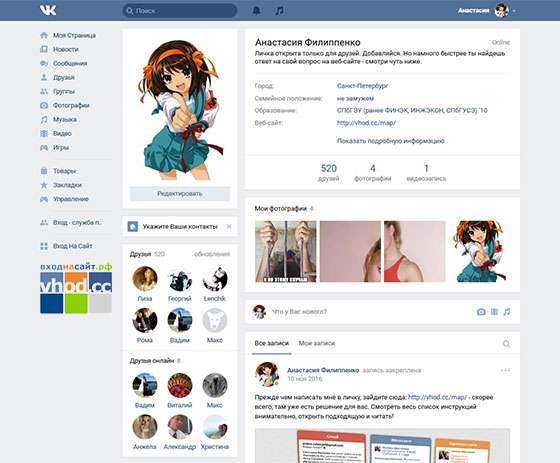Click the wall search magnifier icon

click(506, 344)
